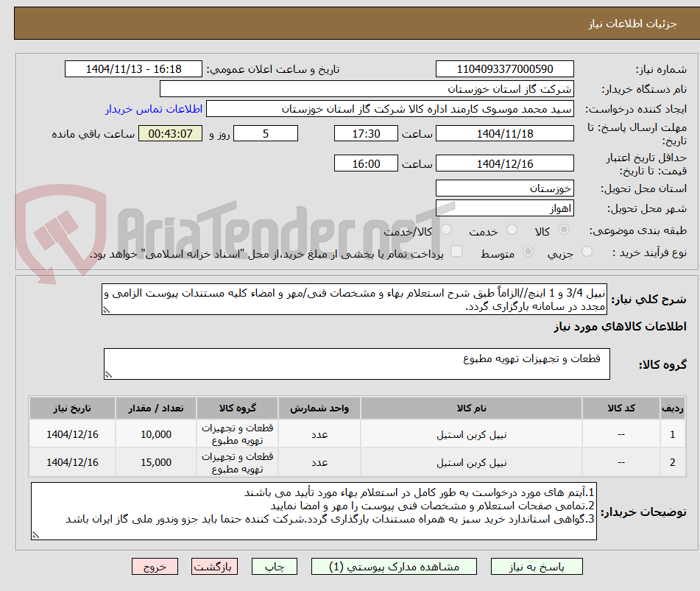Click delivery city field اهواز
The image size is (700, 591).
click(x=504, y=208)
